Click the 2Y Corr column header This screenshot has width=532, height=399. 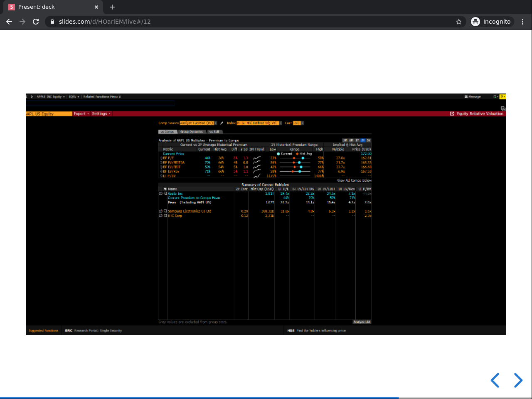pyautogui.click(x=241, y=189)
